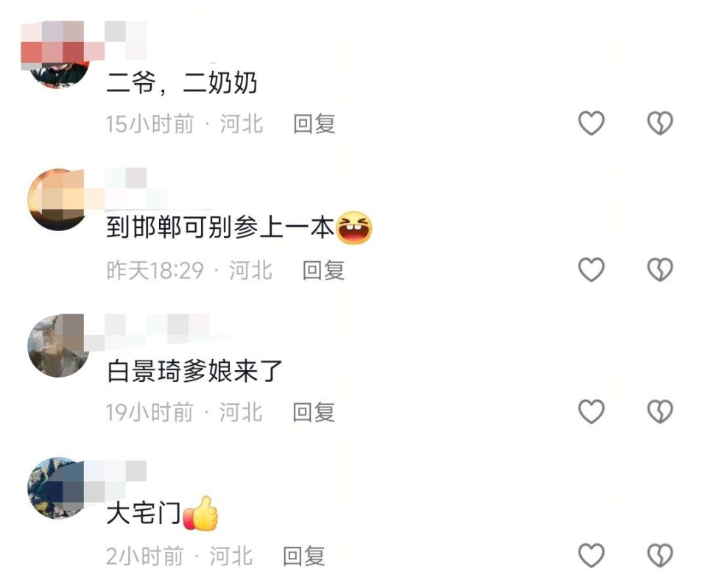Reply to the comment posted 19小时前

[x=314, y=412]
